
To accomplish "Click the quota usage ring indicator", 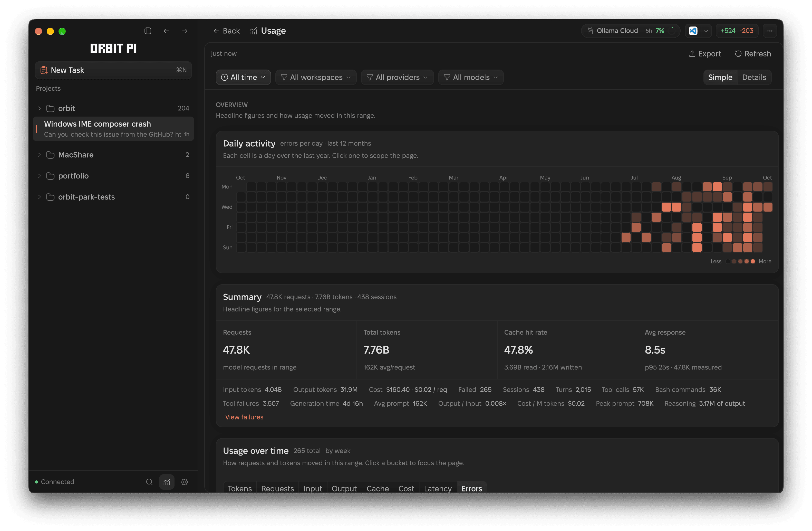I will [672, 31].
